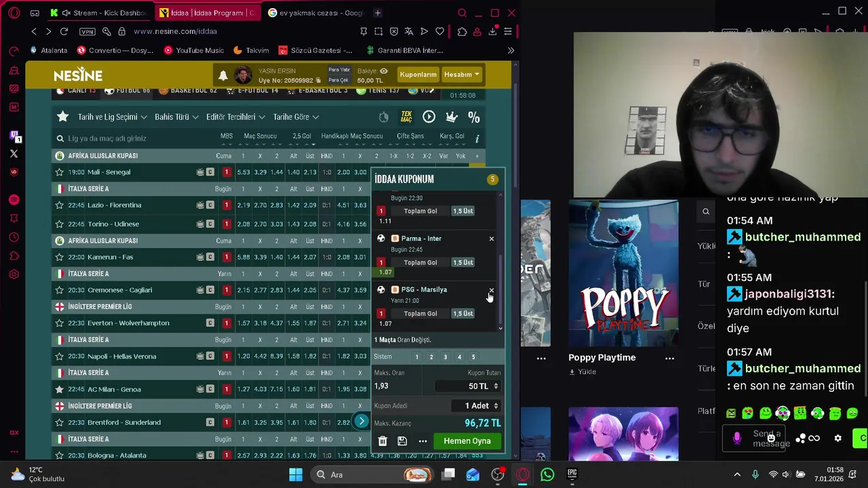This screenshot has height=488, width=868.
Task: Expand Bahis Türü dropdown
Action: [176, 117]
